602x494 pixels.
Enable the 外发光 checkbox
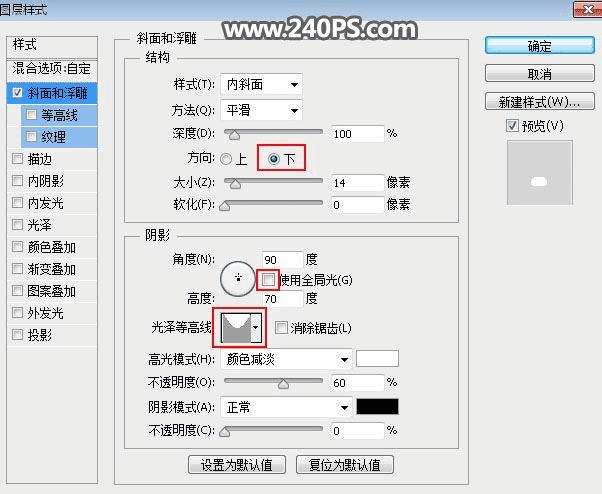point(17,312)
